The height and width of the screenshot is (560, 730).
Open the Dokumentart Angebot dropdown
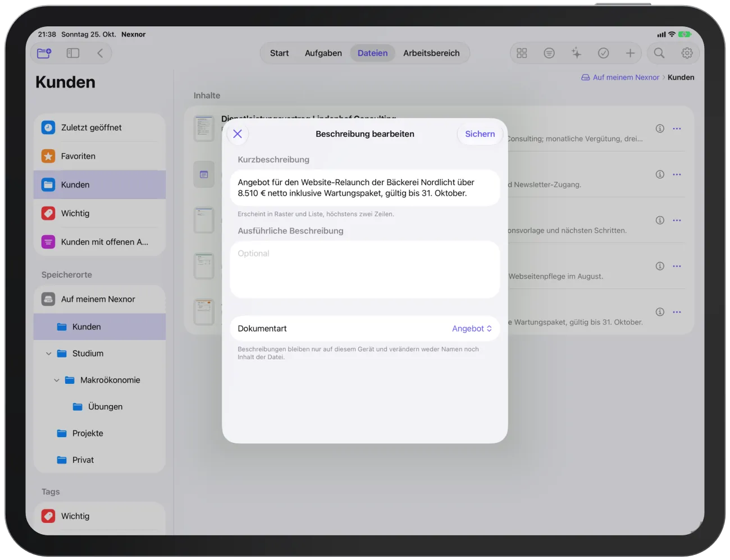click(x=472, y=329)
